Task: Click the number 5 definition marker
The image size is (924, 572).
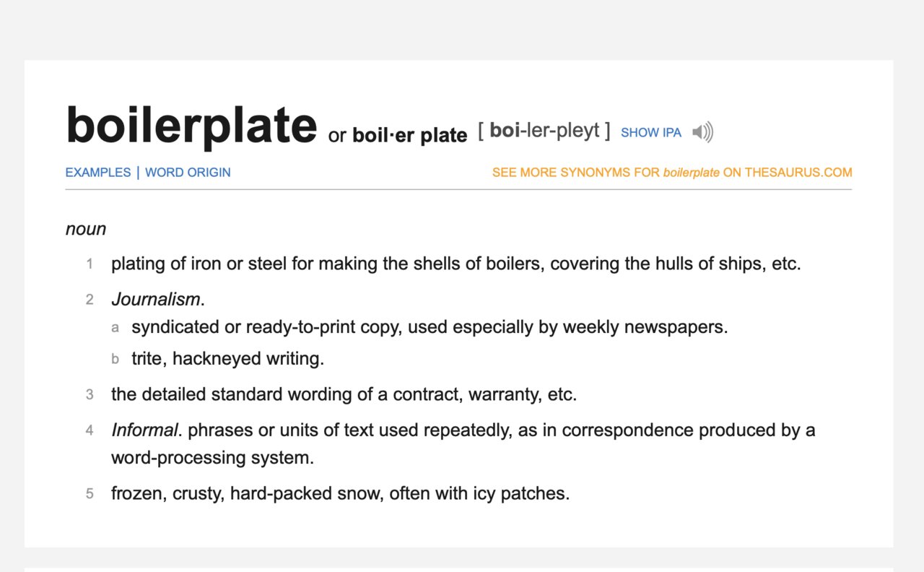Action: point(90,494)
